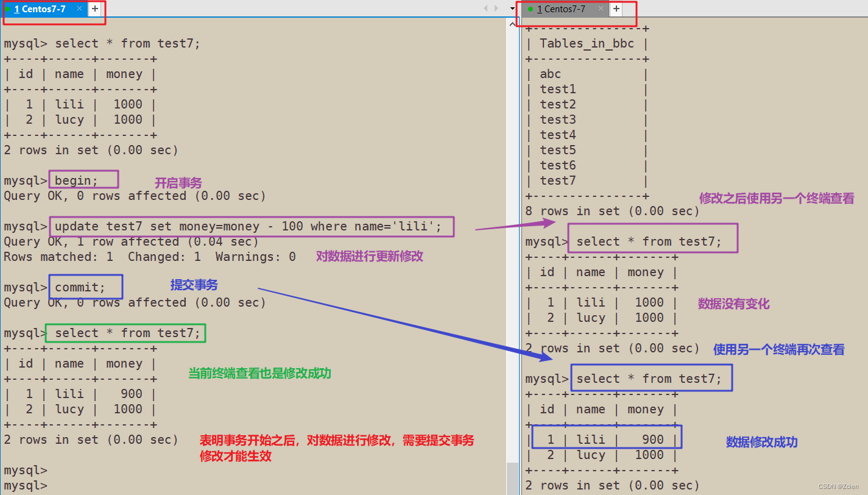Click 'Query OK, 1 row affected (0.04 sec)'
Image resolution: width=868 pixels, height=495 pixels.
pyautogui.click(x=132, y=241)
